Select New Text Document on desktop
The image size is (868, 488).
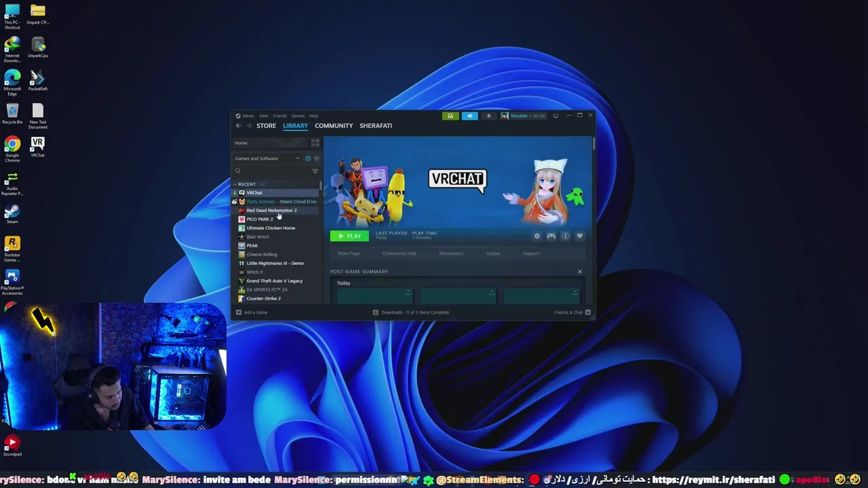click(37, 116)
